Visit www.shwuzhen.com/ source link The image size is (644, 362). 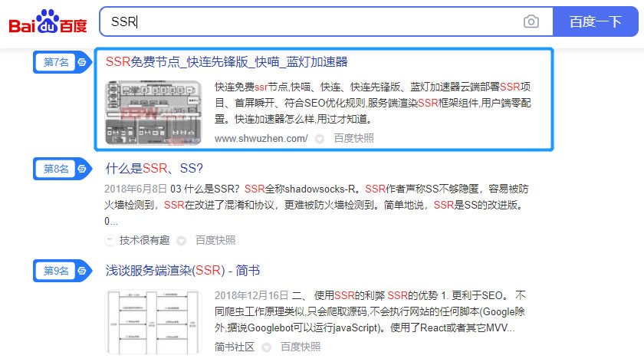click(261, 139)
